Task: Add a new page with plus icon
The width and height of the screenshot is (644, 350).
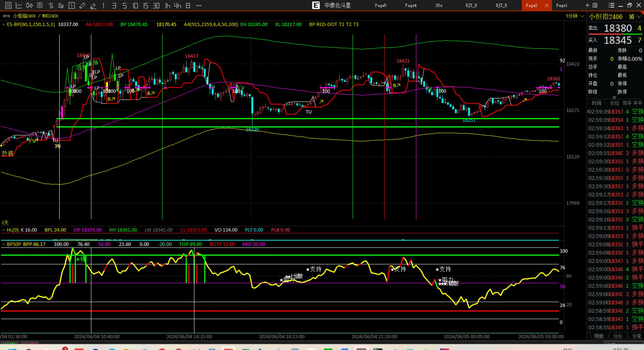Action: tap(587, 5)
